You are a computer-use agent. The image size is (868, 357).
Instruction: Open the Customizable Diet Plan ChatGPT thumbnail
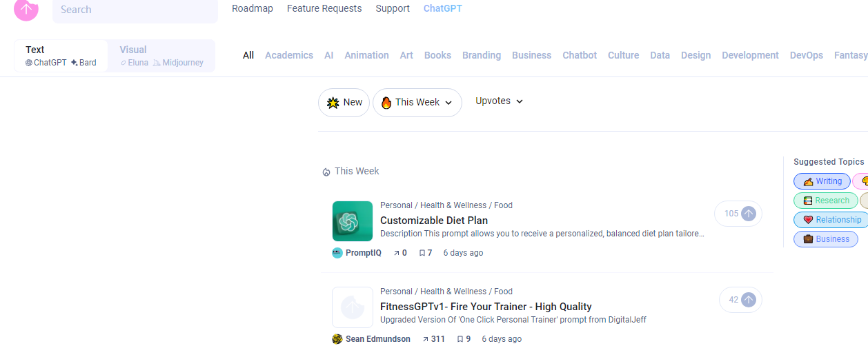pos(353,221)
